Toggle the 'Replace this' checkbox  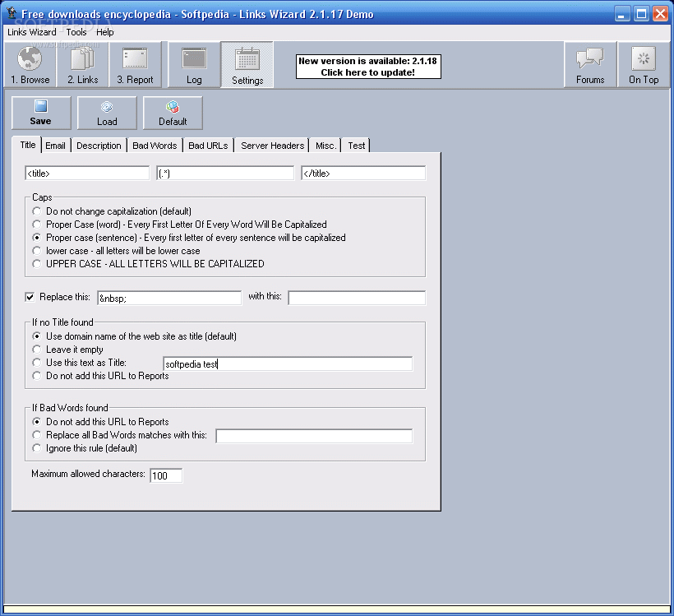[x=30, y=297]
